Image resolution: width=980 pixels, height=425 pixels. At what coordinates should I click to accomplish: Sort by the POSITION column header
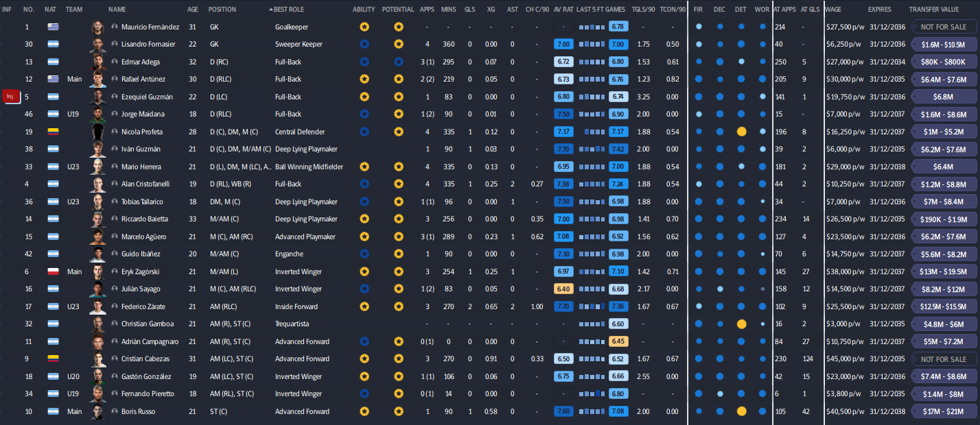click(222, 10)
